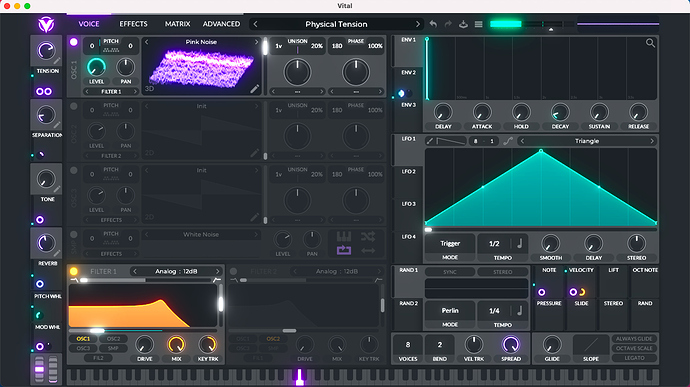Toggle OSC2 input on Filter 1
Image resolution: width=690 pixels, height=387 pixels.
[113, 339]
